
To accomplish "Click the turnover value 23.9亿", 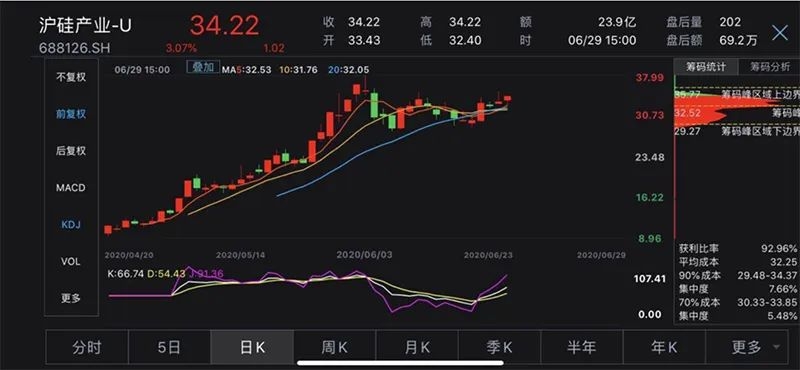I will pos(618,22).
